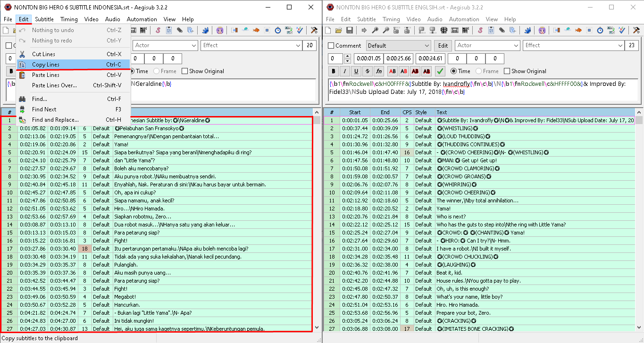The width and height of the screenshot is (644, 343).
Task: Choose Paste Lines from Edit menu
Action: (73, 75)
